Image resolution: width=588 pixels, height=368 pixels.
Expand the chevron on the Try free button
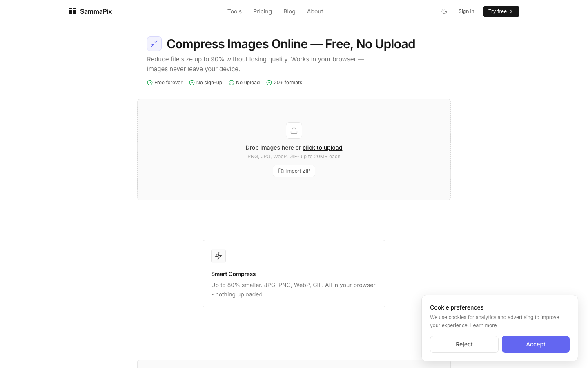click(x=511, y=11)
